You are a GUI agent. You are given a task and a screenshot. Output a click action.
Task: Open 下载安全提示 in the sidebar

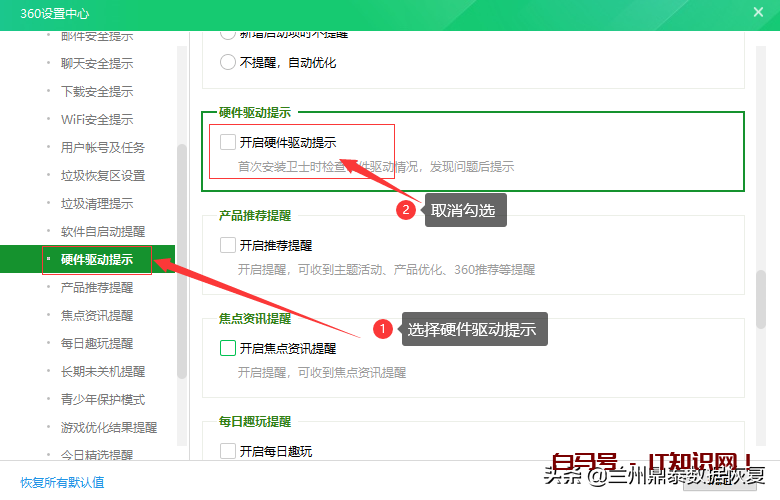pos(97,92)
